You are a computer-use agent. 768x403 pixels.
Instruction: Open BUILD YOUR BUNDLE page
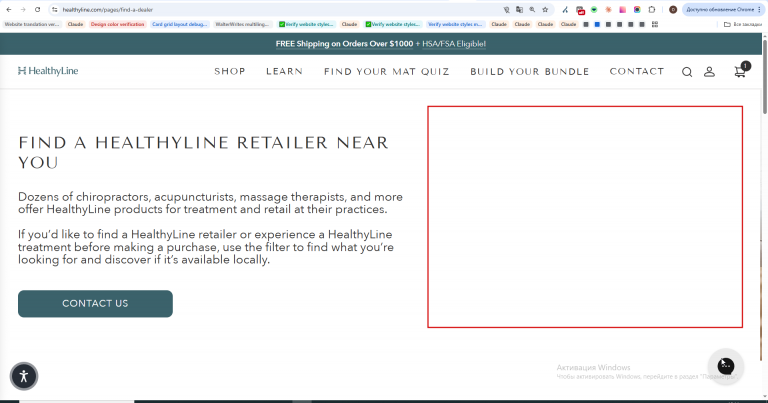tap(529, 71)
